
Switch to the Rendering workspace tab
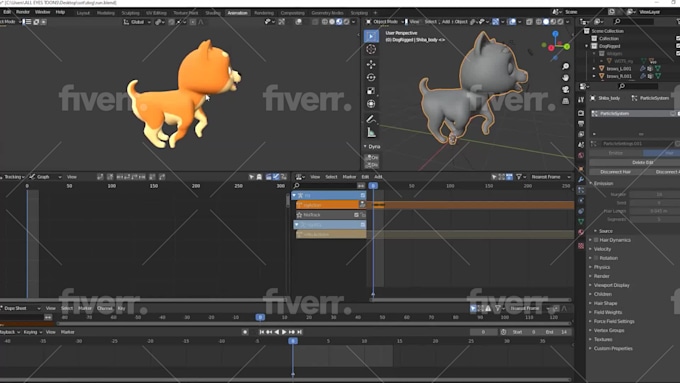[264, 13]
